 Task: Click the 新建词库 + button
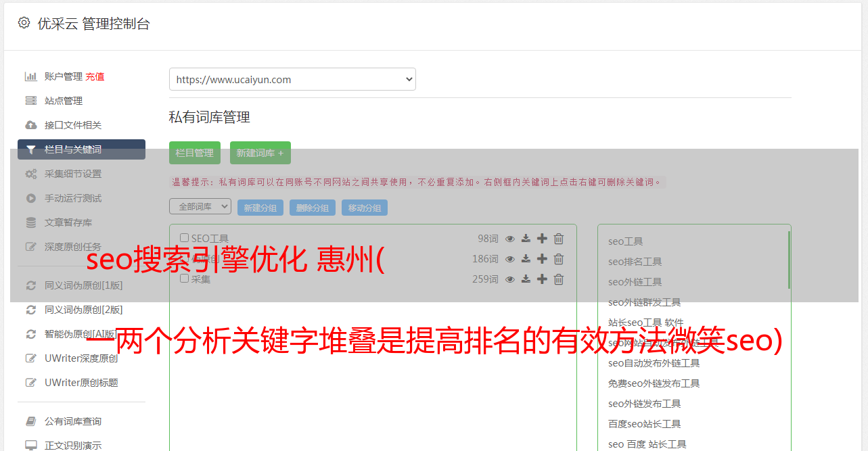pyautogui.click(x=260, y=153)
